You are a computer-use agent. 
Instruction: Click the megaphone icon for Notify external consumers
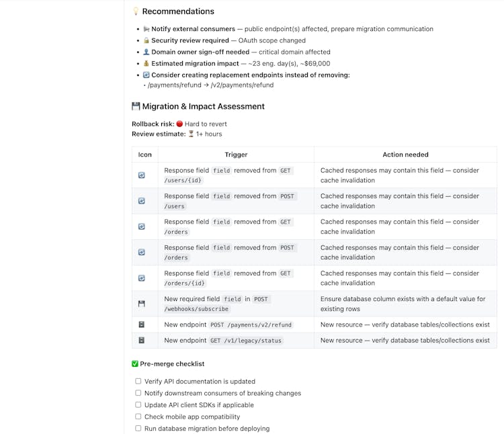(x=146, y=29)
